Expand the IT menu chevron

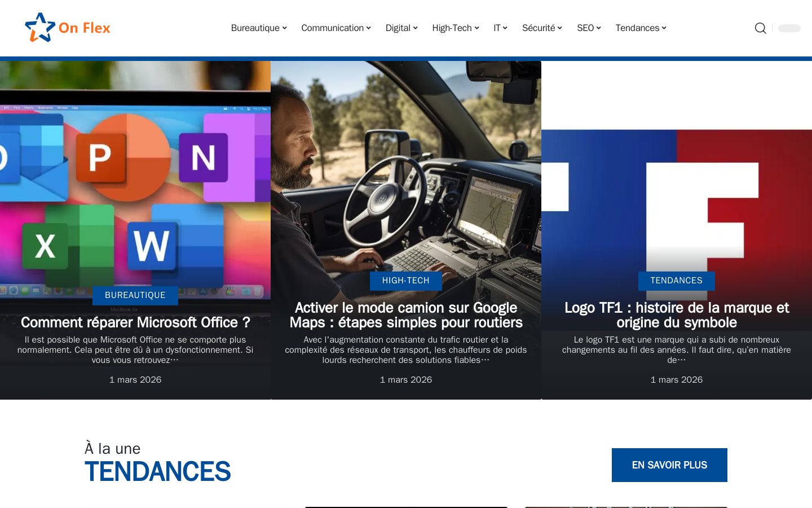505,28
